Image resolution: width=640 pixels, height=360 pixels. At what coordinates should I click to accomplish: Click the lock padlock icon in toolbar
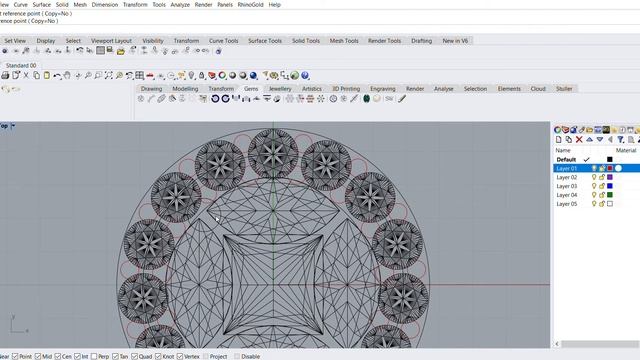pyautogui.click(x=201, y=76)
